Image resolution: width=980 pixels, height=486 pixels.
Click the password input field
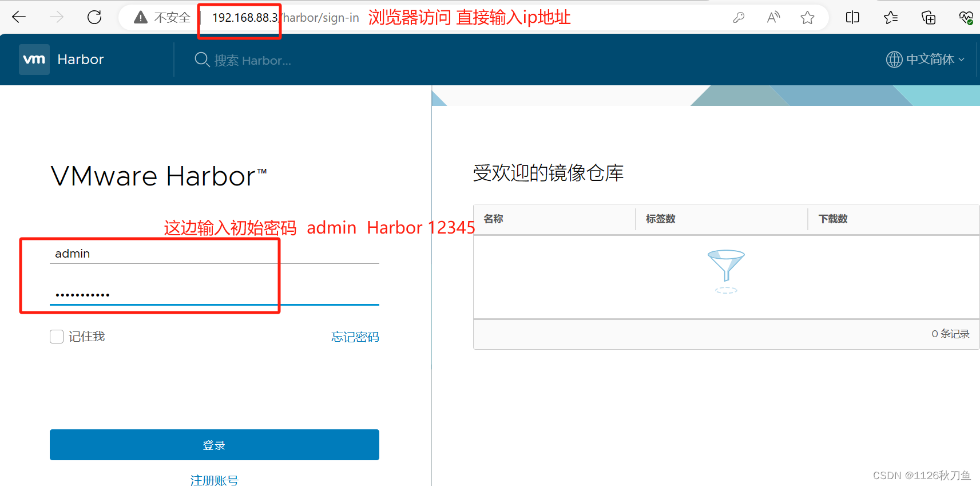215,294
